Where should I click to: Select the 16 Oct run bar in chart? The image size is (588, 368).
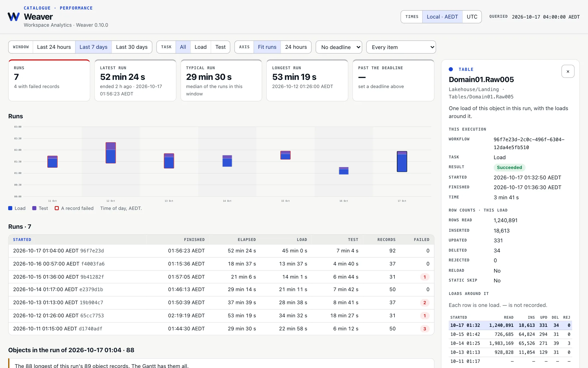(344, 171)
